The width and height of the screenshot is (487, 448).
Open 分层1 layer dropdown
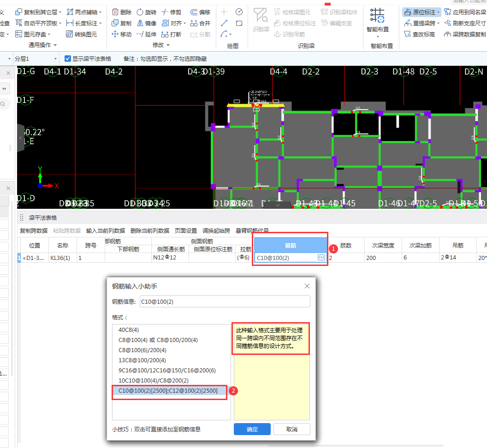36,59
